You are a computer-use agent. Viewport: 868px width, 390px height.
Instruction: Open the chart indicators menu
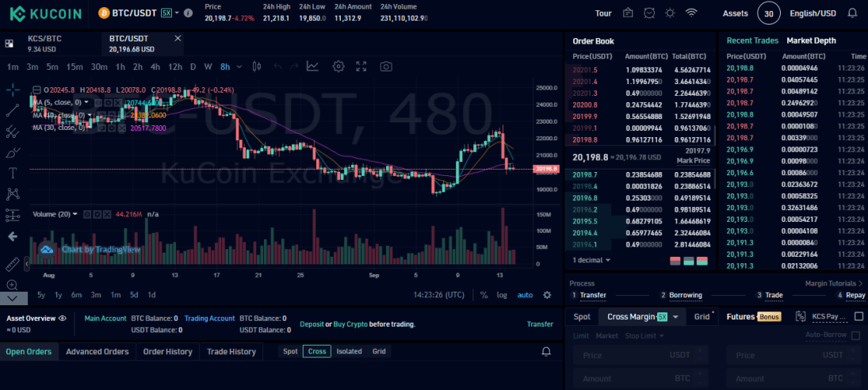point(313,67)
